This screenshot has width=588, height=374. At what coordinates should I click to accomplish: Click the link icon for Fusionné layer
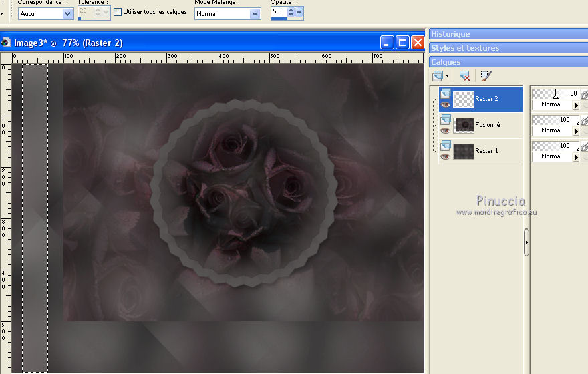coord(584,121)
